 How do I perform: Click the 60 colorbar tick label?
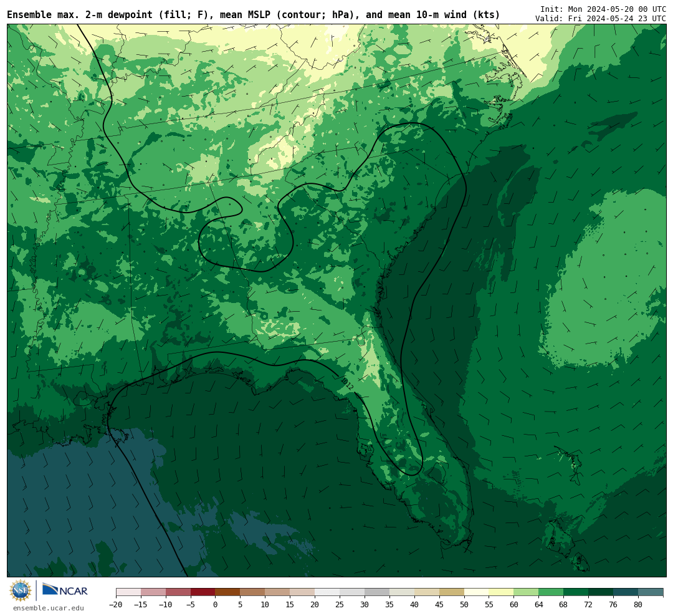coord(514,605)
